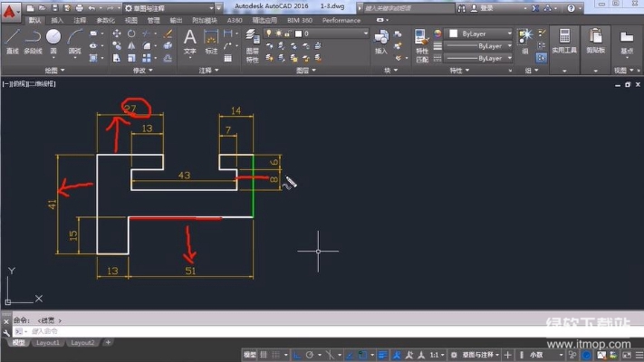Image resolution: width=644 pixels, height=362 pixels.
Task: Activate the Move tool in Modify panel
Action: [117, 33]
